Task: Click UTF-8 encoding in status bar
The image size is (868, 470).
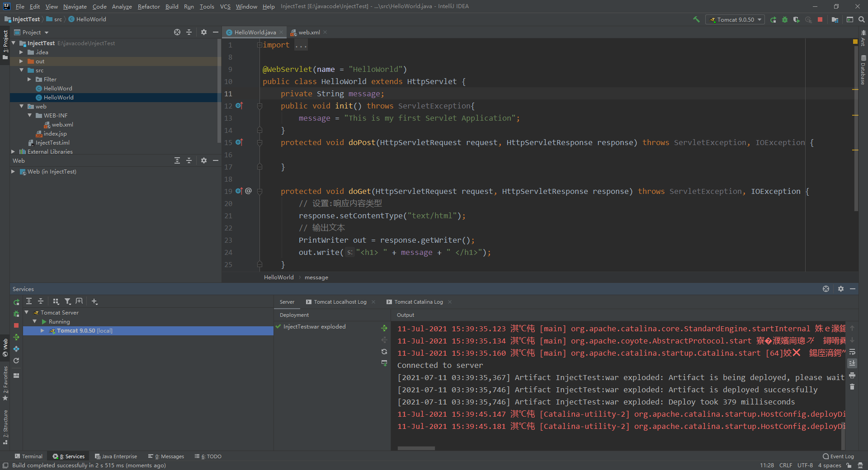Action: point(805,465)
